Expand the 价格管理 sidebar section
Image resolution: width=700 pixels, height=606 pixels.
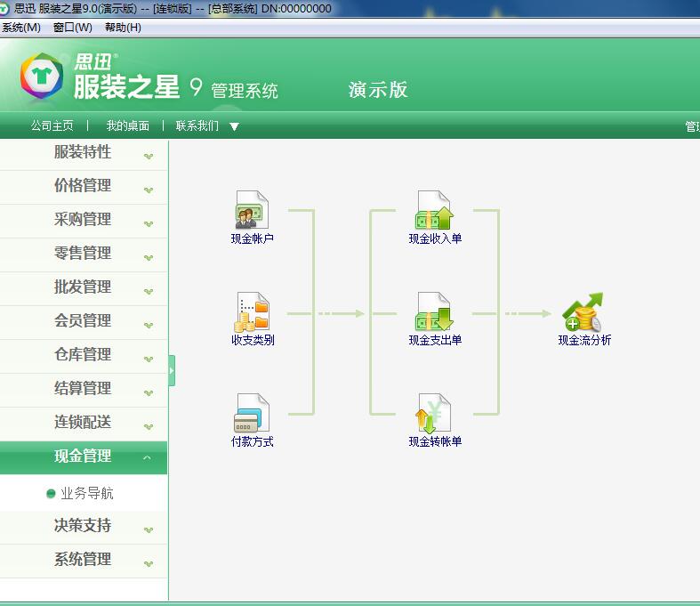[84, 186]
